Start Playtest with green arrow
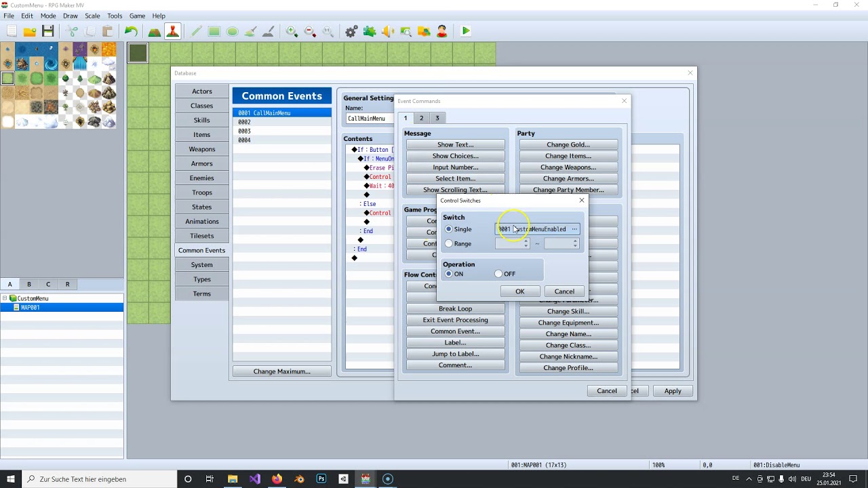This screenshot has width=868, height=488. [x=466, y=31]
